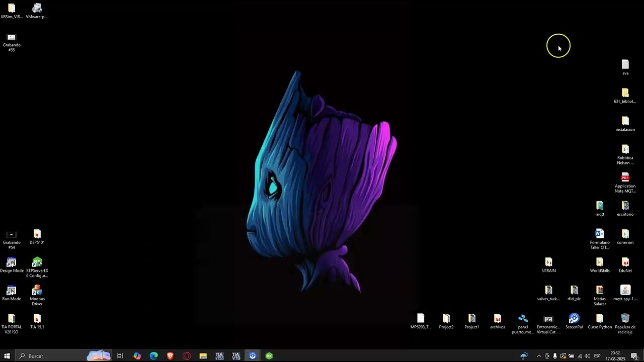The image size is (644, 362).
Task: Select the mqtt-spy-1 Java file
Action: 625,294
